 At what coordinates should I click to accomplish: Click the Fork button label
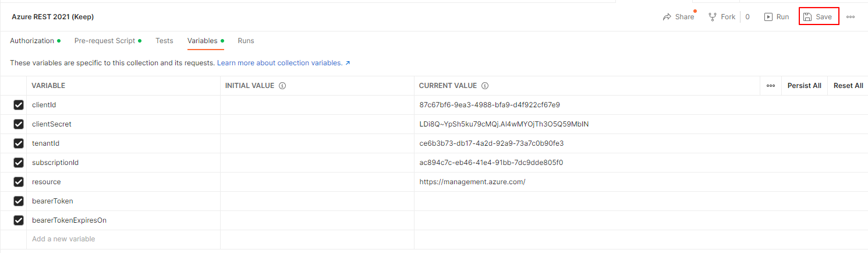click(x=728, y=17)
